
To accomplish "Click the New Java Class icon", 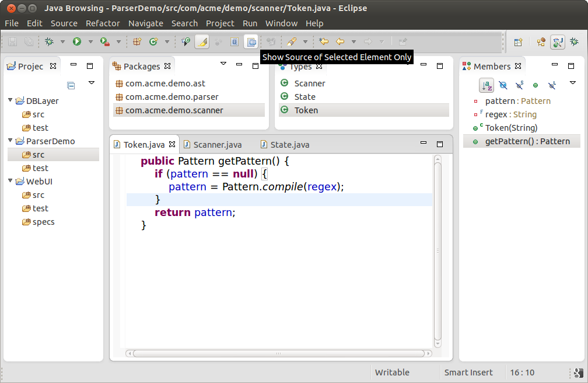I will [x=153, y=41].
